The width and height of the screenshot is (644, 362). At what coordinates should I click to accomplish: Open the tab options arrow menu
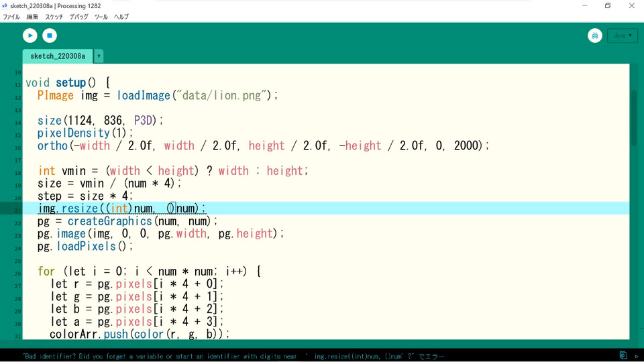(x=99, y=56)
